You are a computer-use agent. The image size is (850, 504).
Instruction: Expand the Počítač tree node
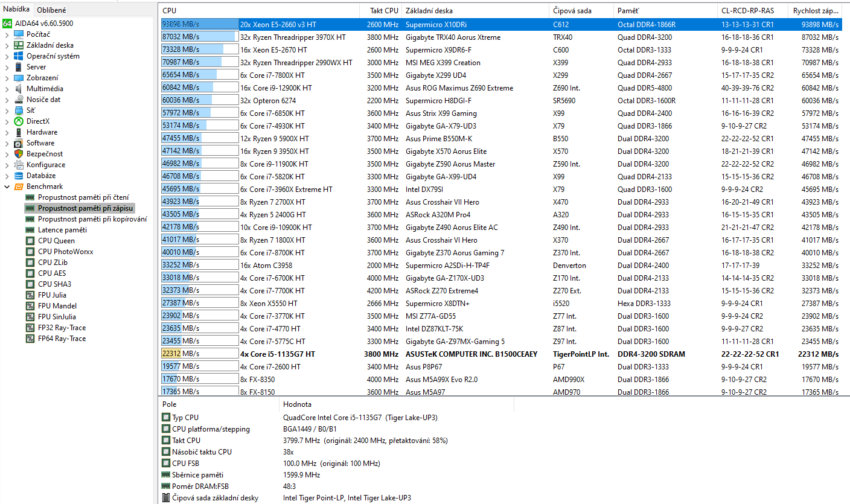(x=7, y=34)
